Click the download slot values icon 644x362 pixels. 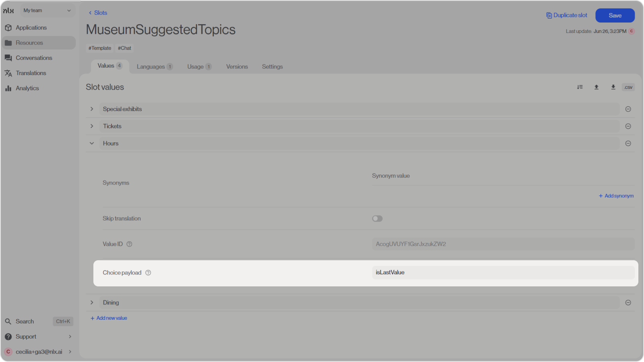tap(613, 87)
